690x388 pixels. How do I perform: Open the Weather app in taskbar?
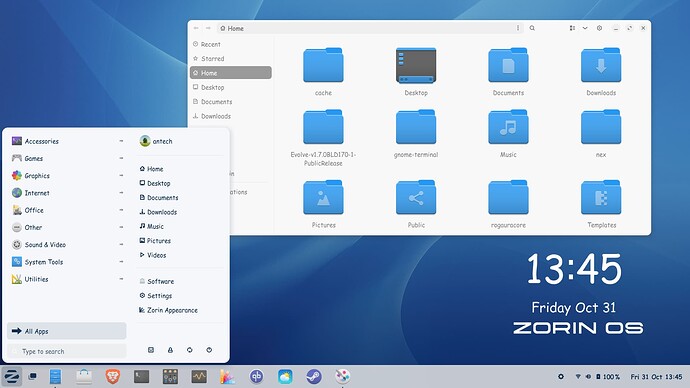tap(285, 377)
